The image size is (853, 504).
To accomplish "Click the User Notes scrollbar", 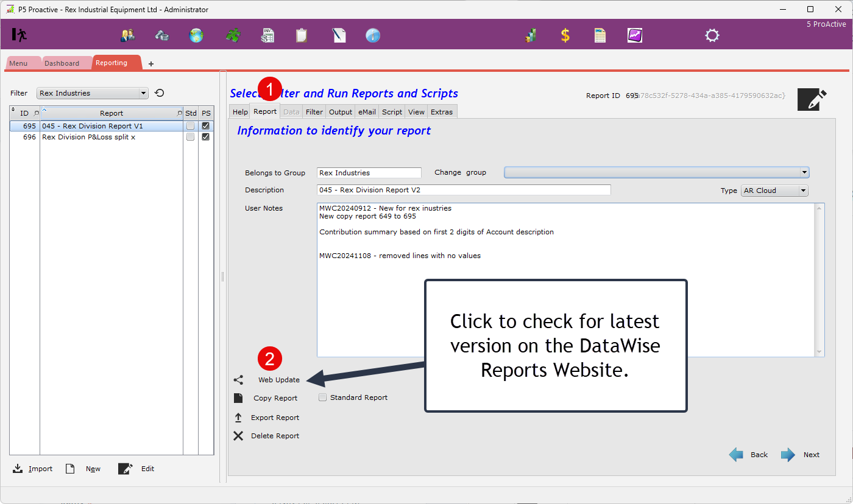I will click(x=819, y=280).
